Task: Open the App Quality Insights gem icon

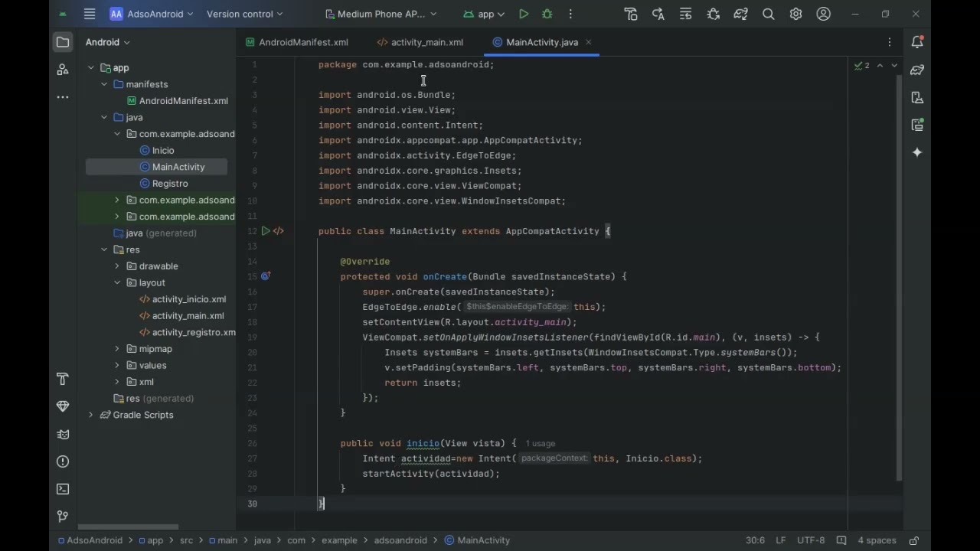Action: coord(63,406)
